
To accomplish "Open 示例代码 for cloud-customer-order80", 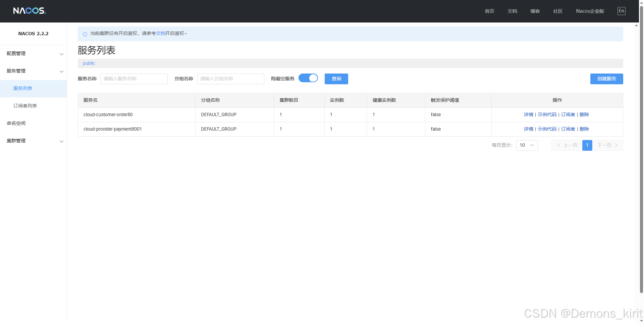I will pyautogui.click(x=547, y=115).
